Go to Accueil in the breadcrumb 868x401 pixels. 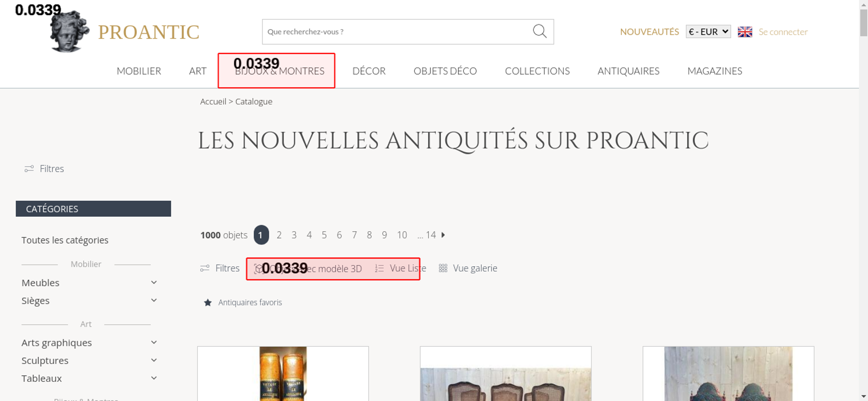pos(213,102)
